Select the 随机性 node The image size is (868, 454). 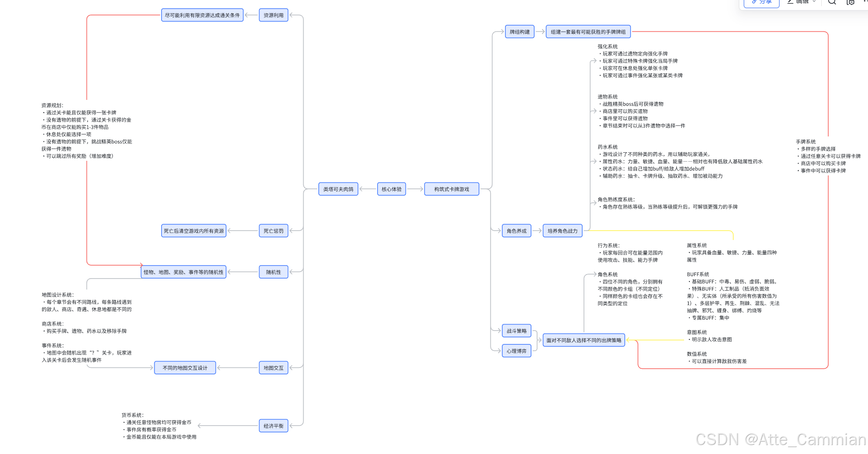(x=273, y=272)
